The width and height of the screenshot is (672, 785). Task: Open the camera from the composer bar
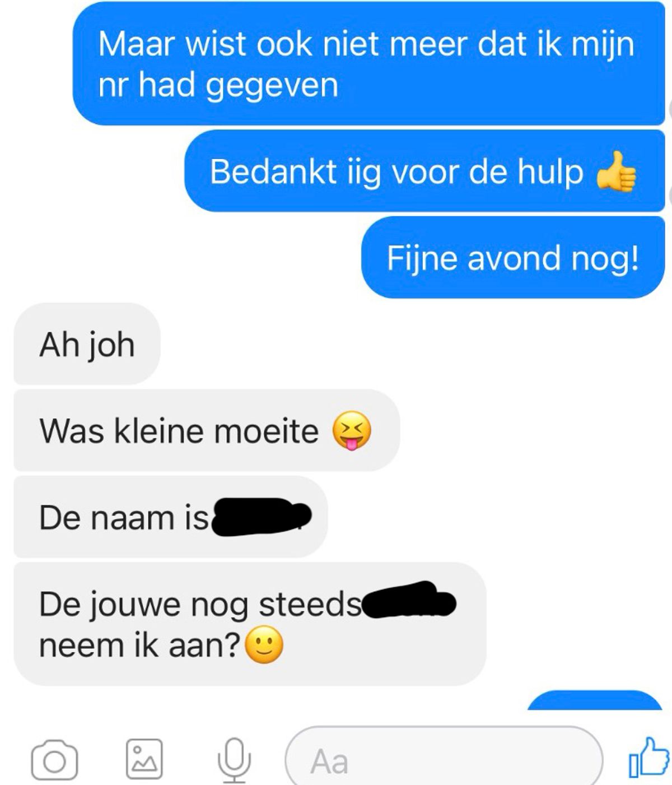pos(54,760)
